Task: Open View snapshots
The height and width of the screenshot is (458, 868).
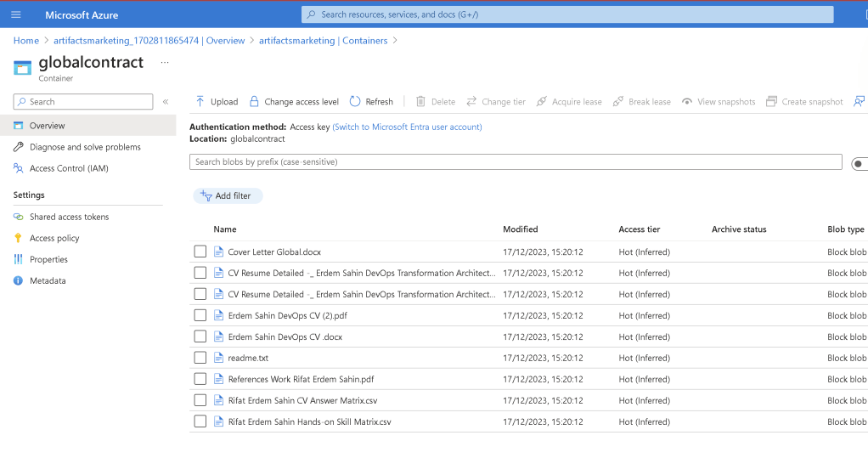Action: (719, 102)
